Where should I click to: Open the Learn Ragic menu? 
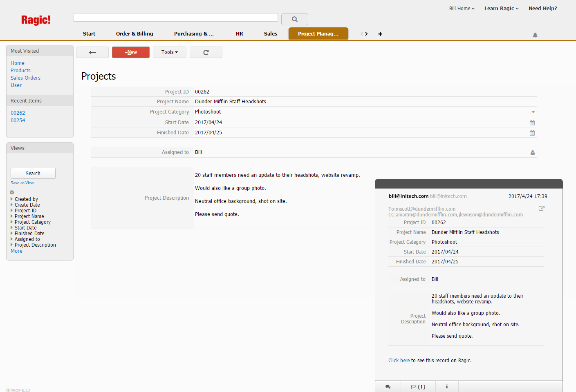pos(502,9)
